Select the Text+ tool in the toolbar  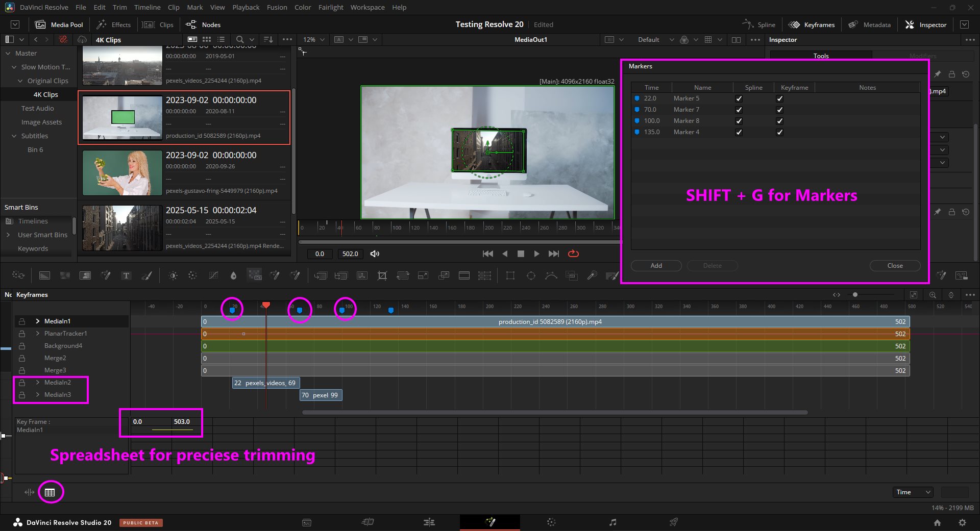pyautogui.click(x=126, y=275)
